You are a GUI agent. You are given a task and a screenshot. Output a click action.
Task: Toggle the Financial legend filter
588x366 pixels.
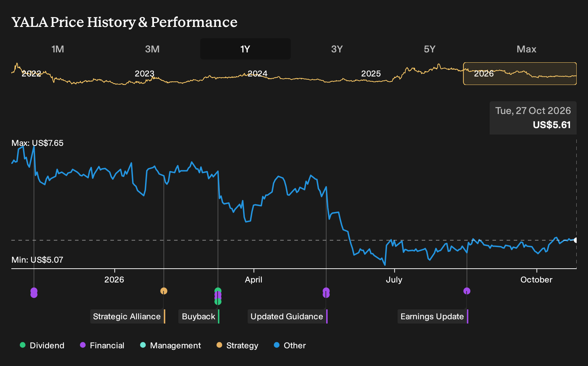102,345
